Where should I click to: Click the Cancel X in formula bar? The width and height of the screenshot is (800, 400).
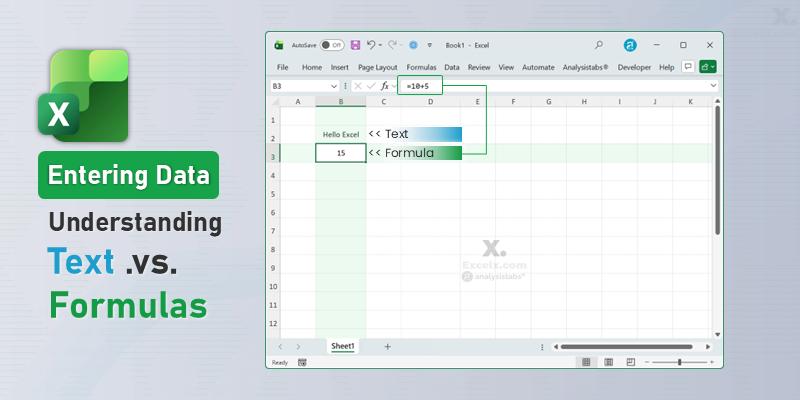tap(358, 86)
